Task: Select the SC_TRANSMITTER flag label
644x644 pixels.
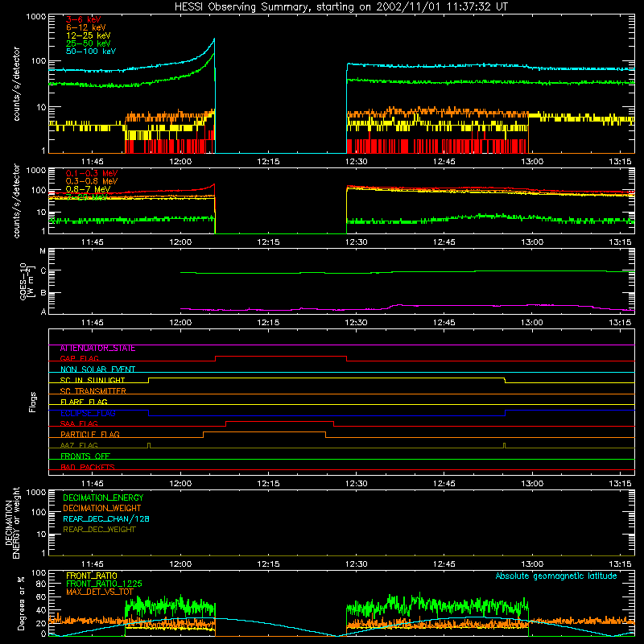Action: click(93, 391)
